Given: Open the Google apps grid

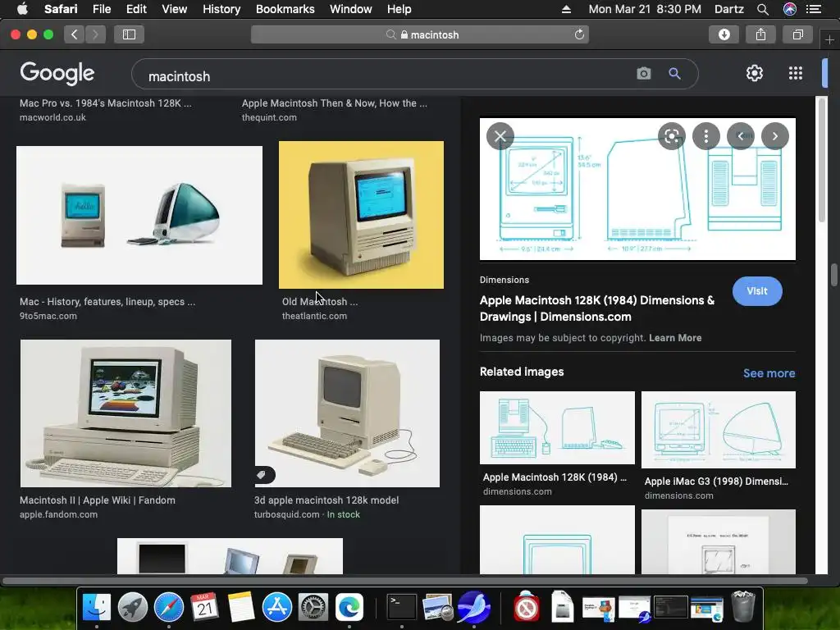Looking at the screenshot, I should (796, 73).
